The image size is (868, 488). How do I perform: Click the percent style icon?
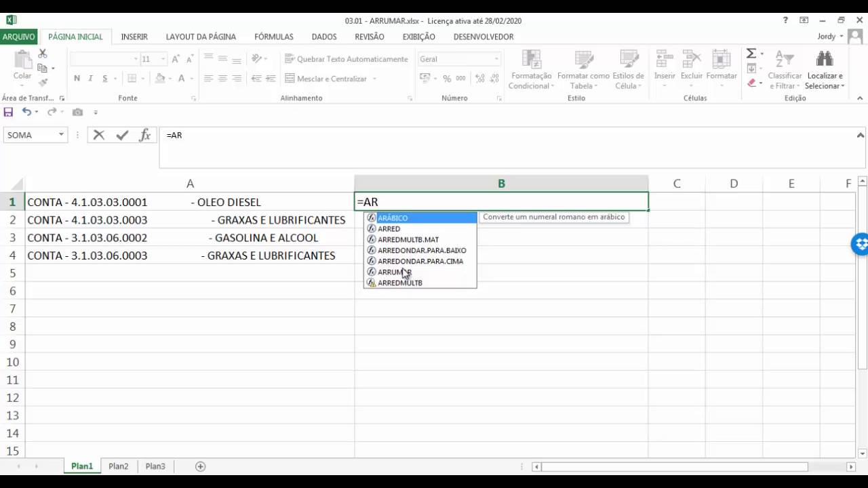(447, 79)
